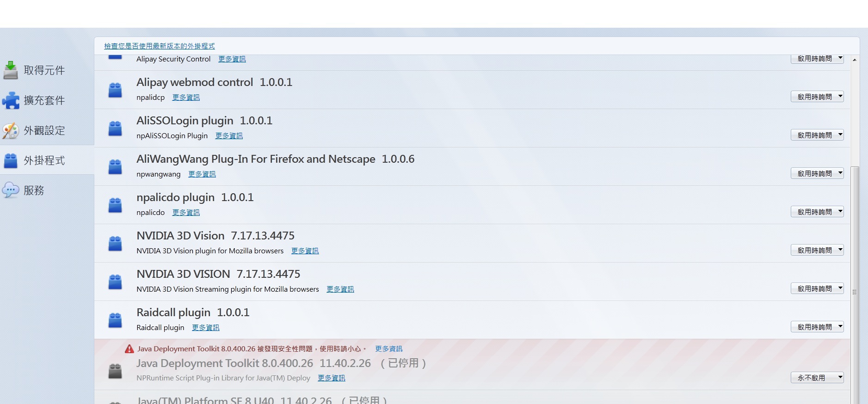The width and height of the screenshot is (868, 404).
Task: Click the scrollbar up arrow
Action: coord(855,60)
